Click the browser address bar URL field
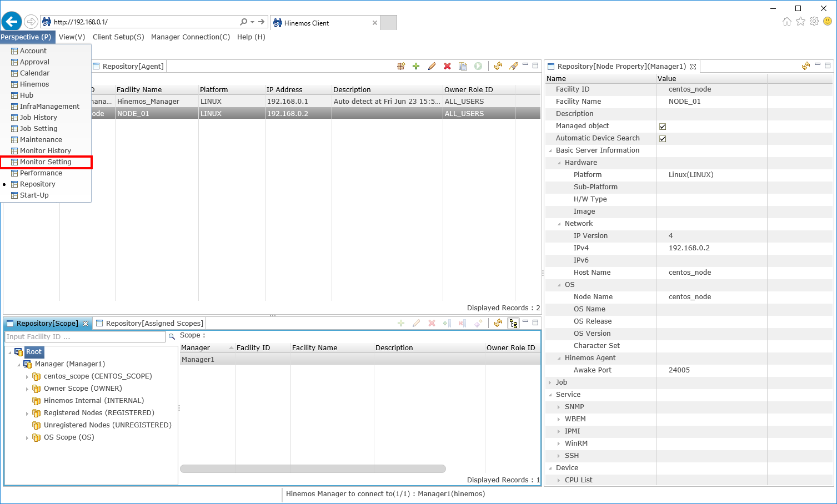This screenshot has width=837, height=504. click(146, 22)
